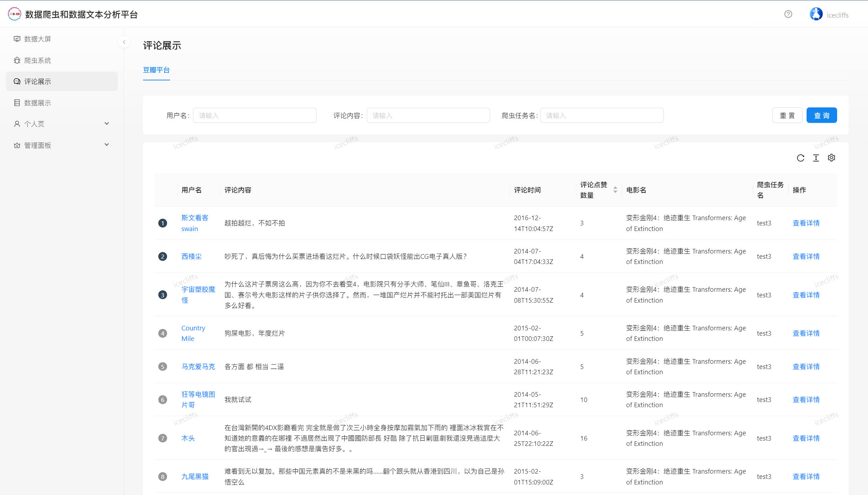The width and height of the screenshot is (868, 495).
Task: Open user link 马克爱马克
Action: (x=198, y=367)
